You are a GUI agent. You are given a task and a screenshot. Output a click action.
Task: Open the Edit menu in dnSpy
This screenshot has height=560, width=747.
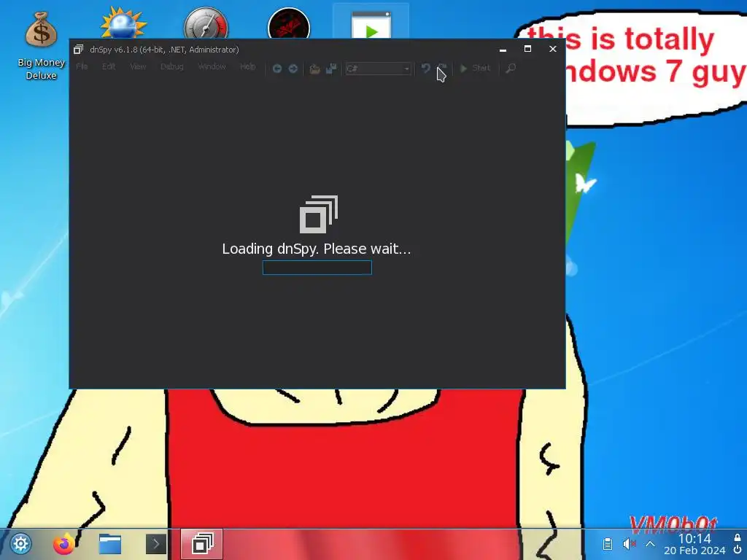(109, 66)
